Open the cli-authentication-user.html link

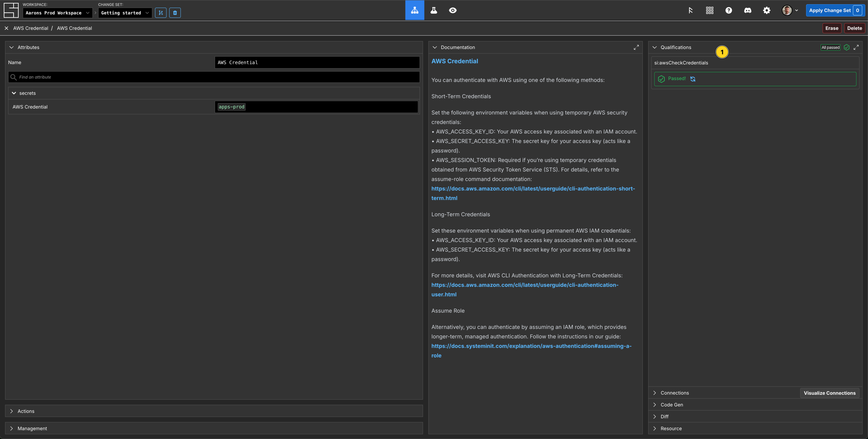click(x=525, y=290)
